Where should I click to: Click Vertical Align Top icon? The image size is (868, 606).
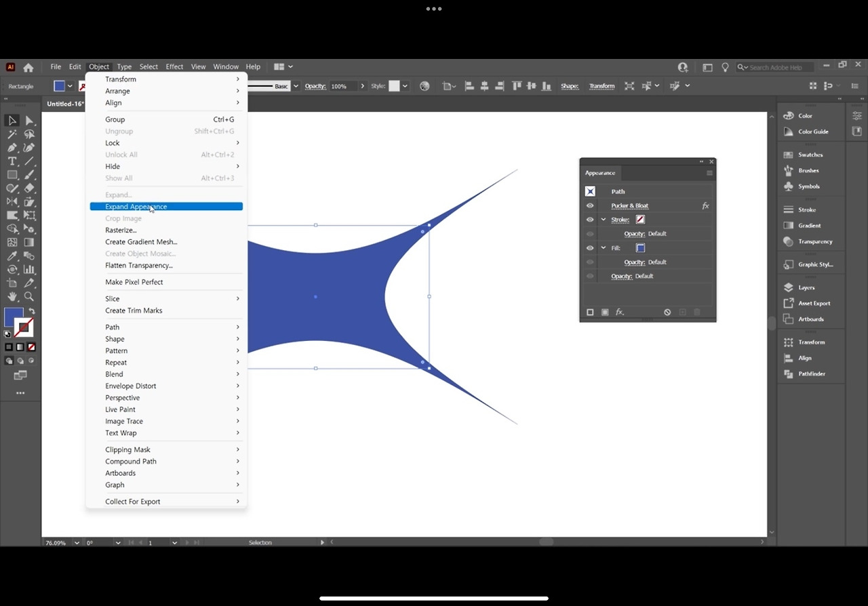516,86
